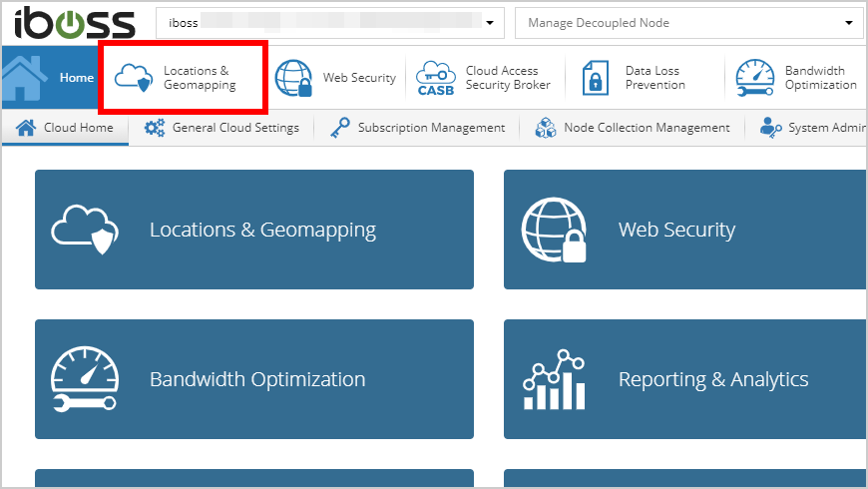Image resolution: width=868 pixels, height=489 pixels.
Task: Open the Node Collection Management tab
Action: (633, 128)
